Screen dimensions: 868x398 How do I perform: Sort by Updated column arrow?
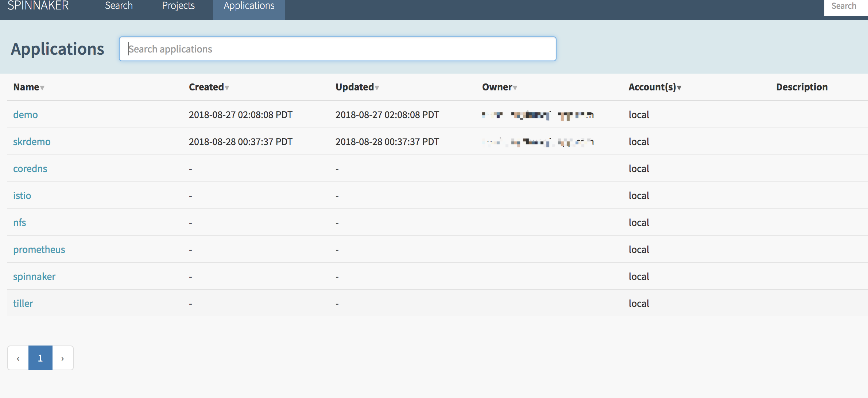(377, 88)
